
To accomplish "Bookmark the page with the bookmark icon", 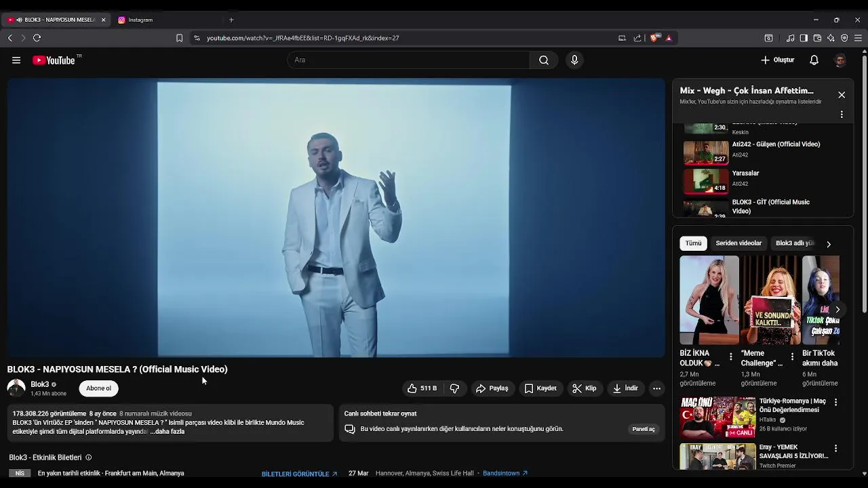I will [179, 38].
